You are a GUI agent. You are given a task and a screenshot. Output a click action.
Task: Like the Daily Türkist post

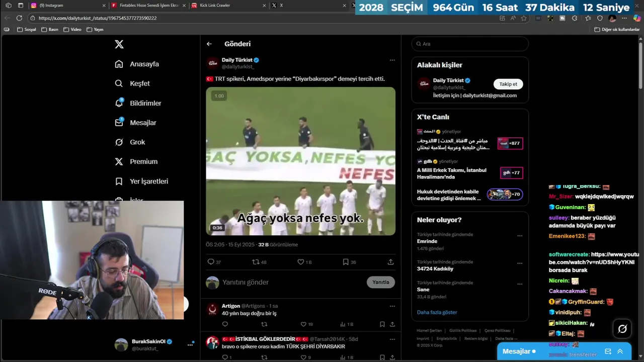point(304,262)
